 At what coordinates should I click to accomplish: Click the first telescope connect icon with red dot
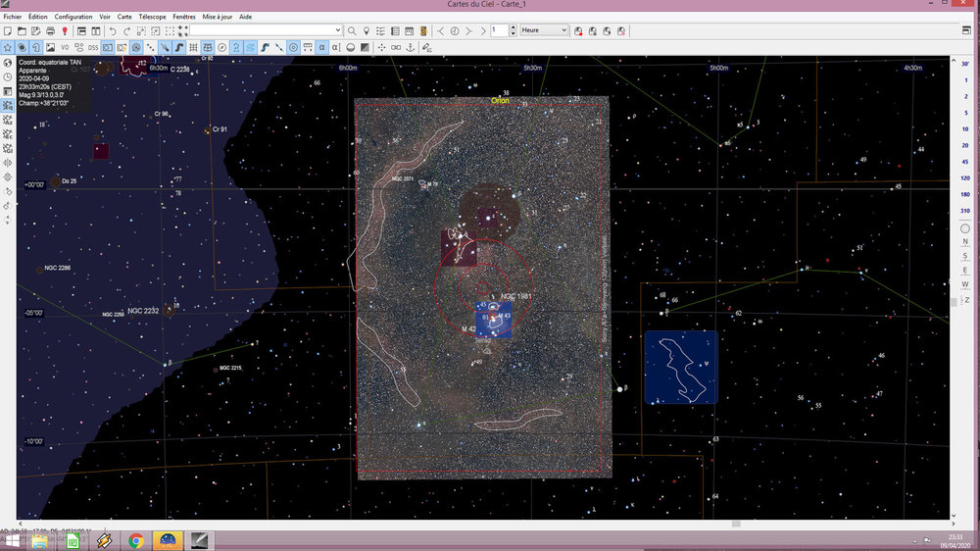point(578,30)
